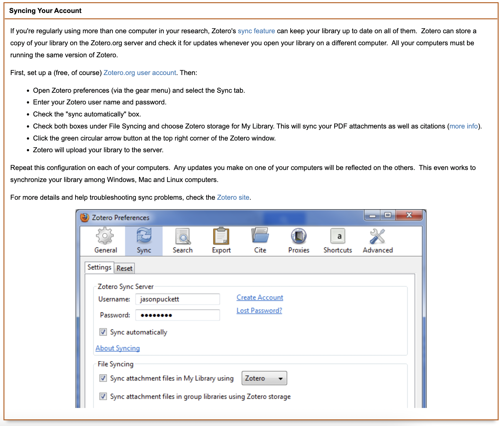Click the more info link

(x=464, y=126)
